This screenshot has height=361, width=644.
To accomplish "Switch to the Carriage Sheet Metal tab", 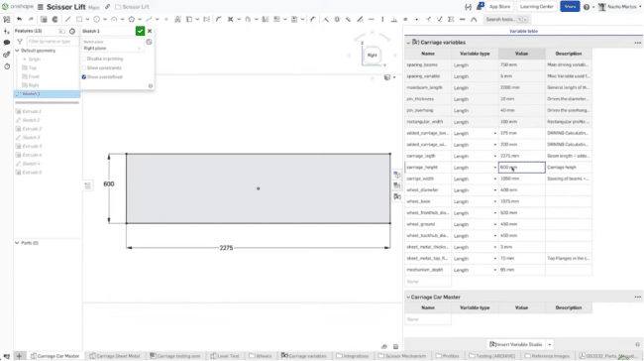I will (115, 356).
